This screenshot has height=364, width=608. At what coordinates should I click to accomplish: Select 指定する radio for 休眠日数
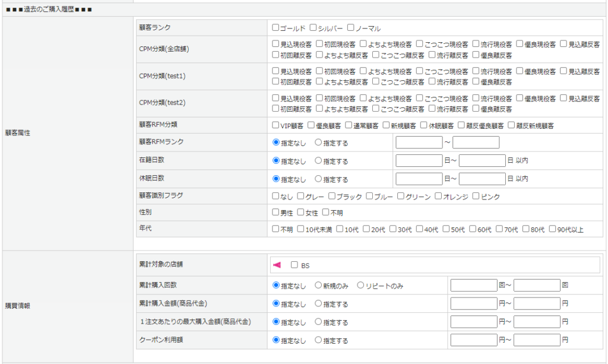[x=318, y=178]
